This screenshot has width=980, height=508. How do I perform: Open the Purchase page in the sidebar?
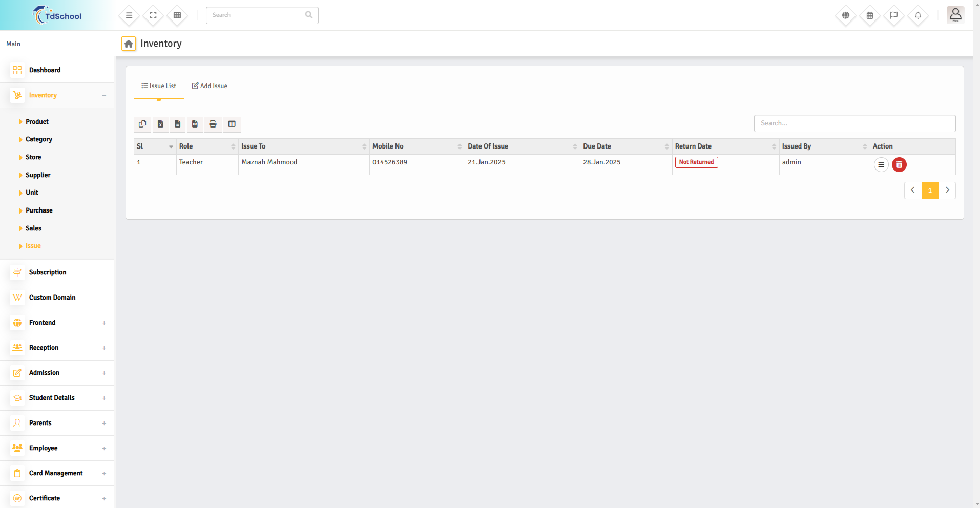[x=39, y=210]
